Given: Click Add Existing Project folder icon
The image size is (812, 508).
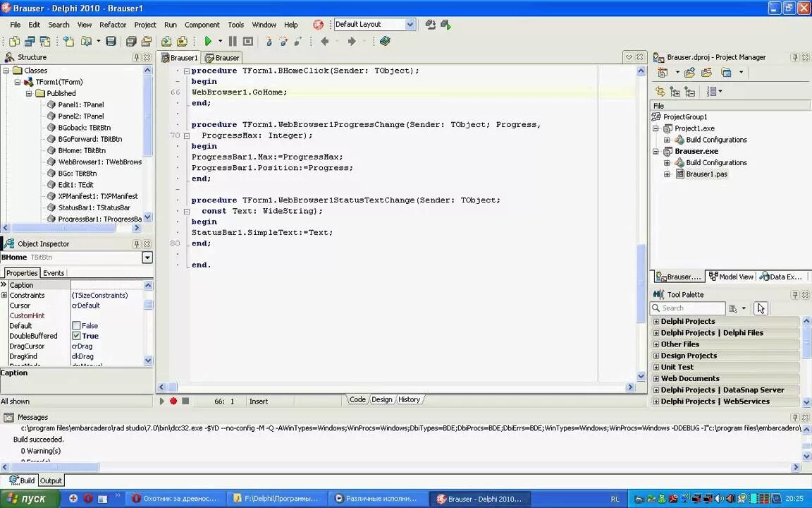Looking at the screenshot, I should pyautogui.click(x=689, y=73).
